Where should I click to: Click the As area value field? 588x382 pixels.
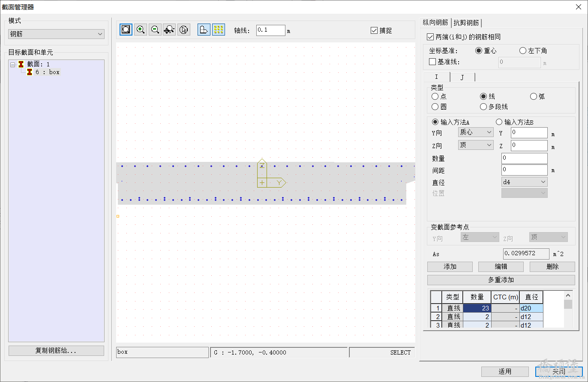(526, 254)
